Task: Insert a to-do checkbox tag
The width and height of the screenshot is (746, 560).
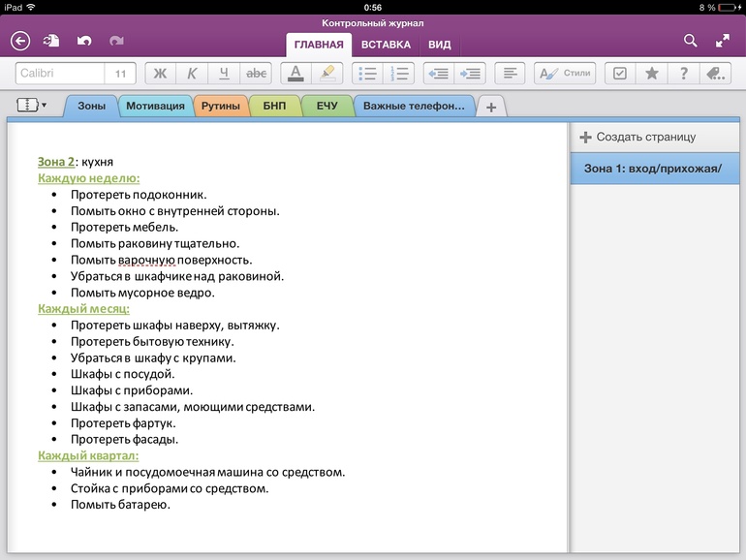Action: [620, 74]
